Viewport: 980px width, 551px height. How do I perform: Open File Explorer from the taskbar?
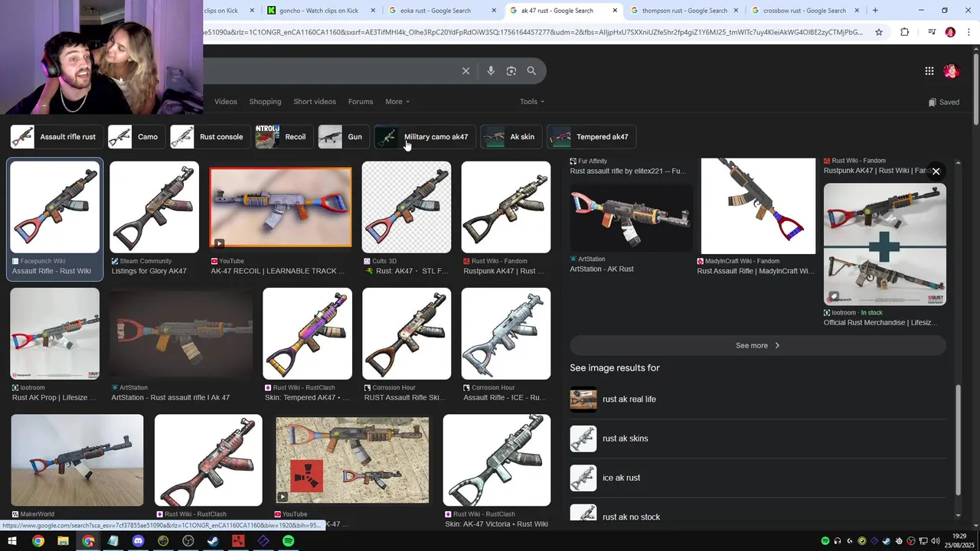(x=63, y=541)
